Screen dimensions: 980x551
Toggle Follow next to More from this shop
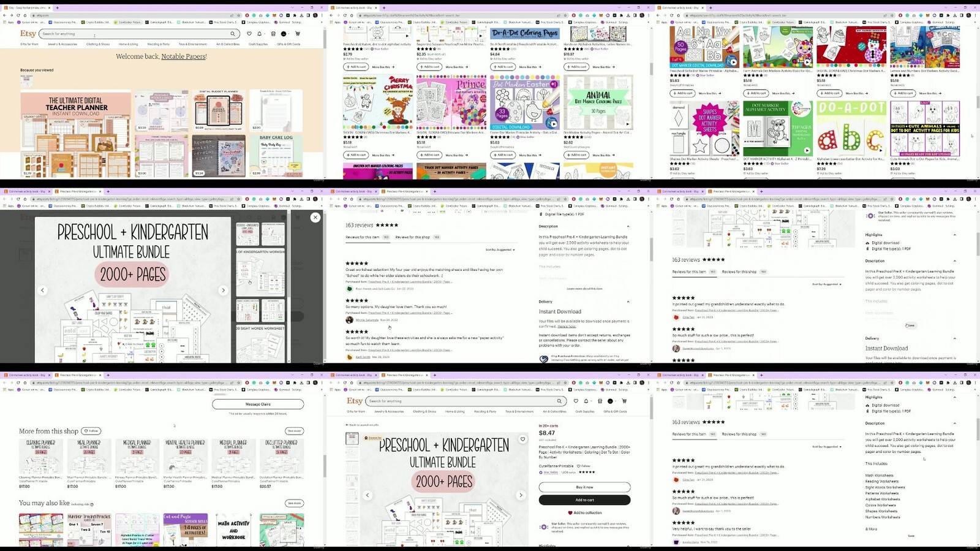click(91, 431)
